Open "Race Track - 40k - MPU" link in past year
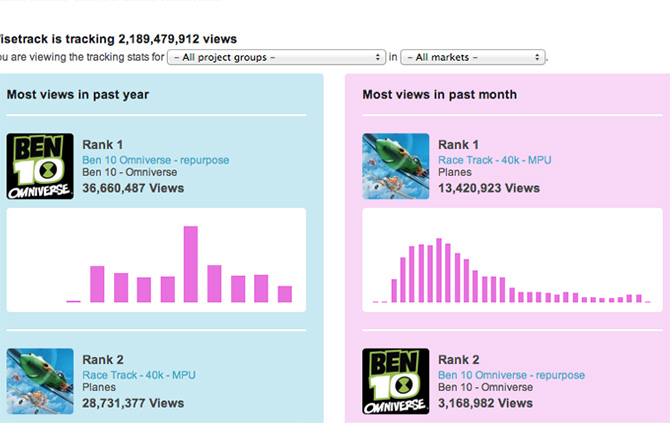The height and width of the screenshot is (447, 670). click(139, 375)
